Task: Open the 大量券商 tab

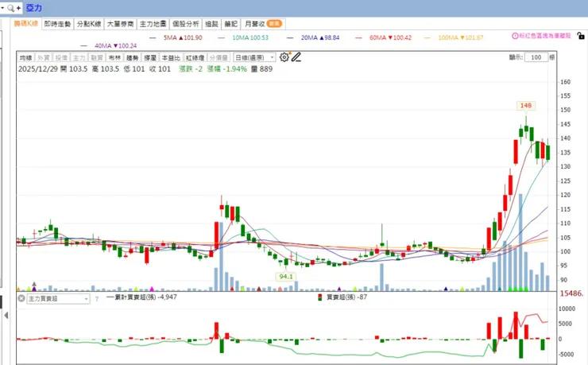Action: point(120,24)
